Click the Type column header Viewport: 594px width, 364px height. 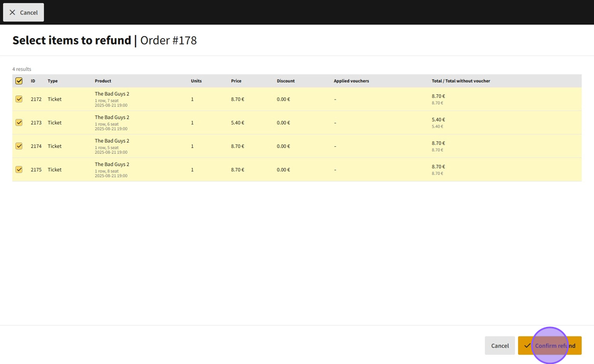tap(53, 81)
